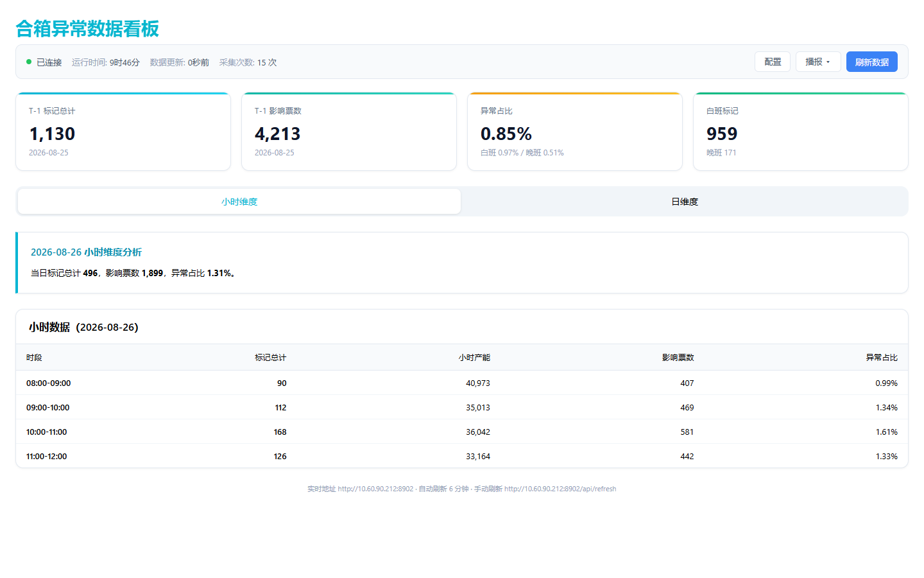Click the 合箱异常数据看板 page title

[x=87, y=29]
